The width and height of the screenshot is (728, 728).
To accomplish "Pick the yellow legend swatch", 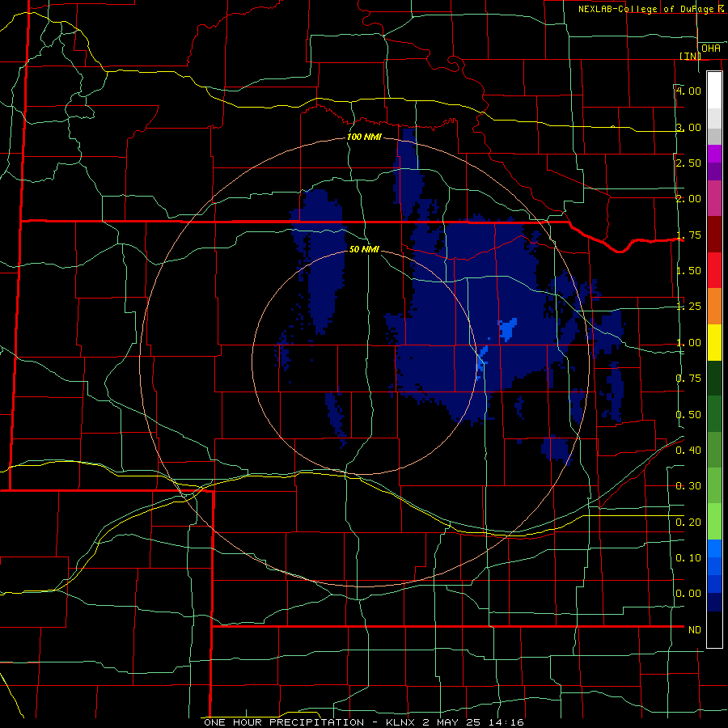I will (x=714, y=342).
